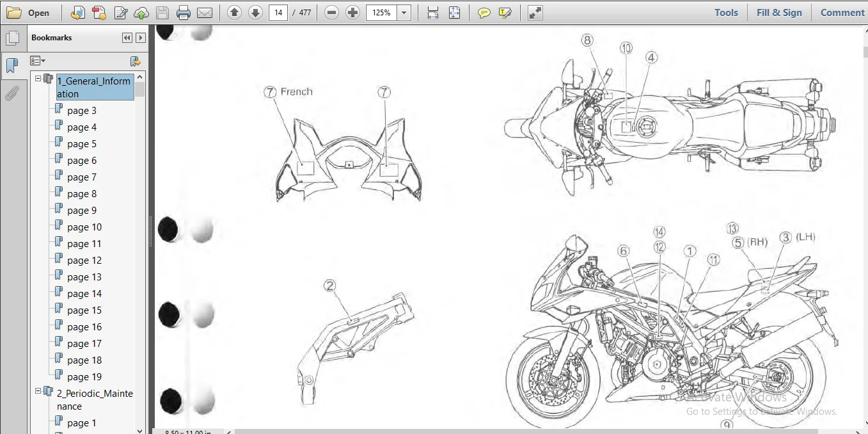Collapse the 1_General_Information bookmark tree
Screen dimensions: 868x434
coord(38,79)
